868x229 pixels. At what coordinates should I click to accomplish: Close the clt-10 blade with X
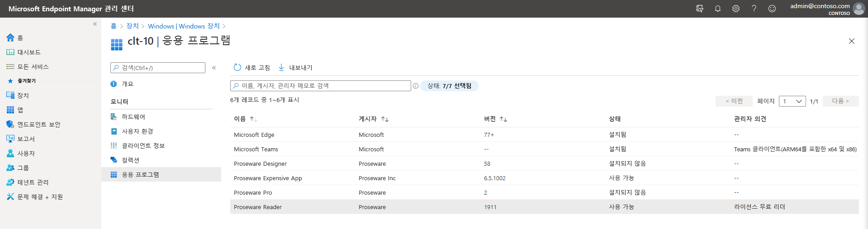point(852,41)
